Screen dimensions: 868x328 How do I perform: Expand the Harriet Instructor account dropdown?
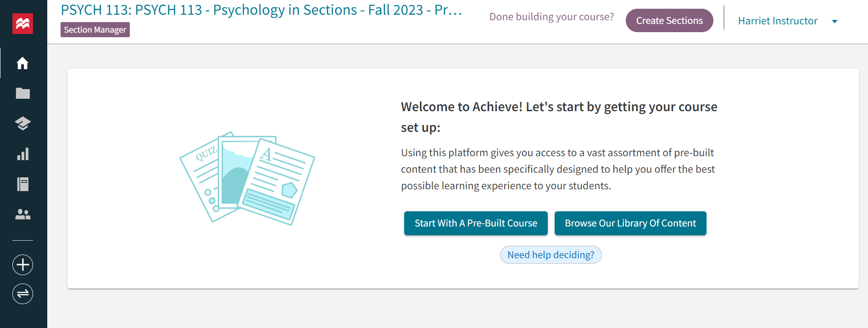coord(777,21)
